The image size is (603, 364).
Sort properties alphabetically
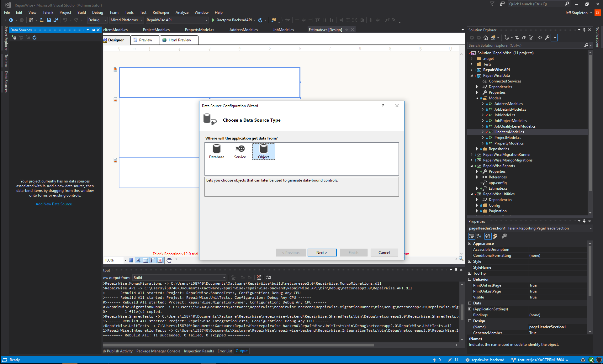[x=479, y=236]
